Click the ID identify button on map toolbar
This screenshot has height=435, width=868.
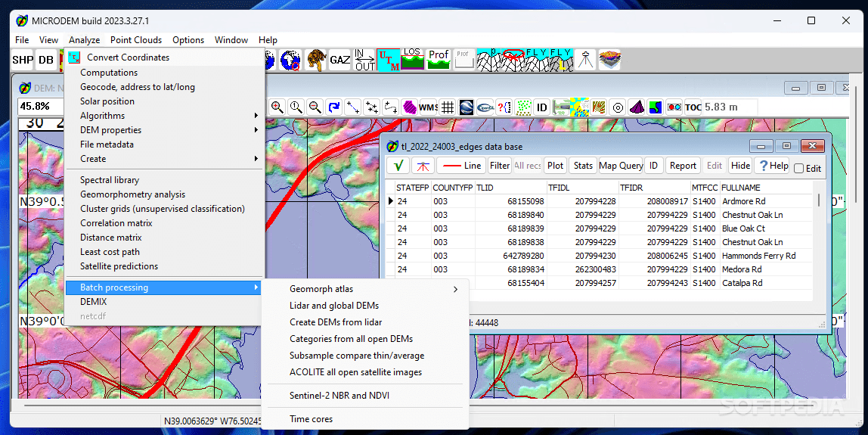point(542,107)
